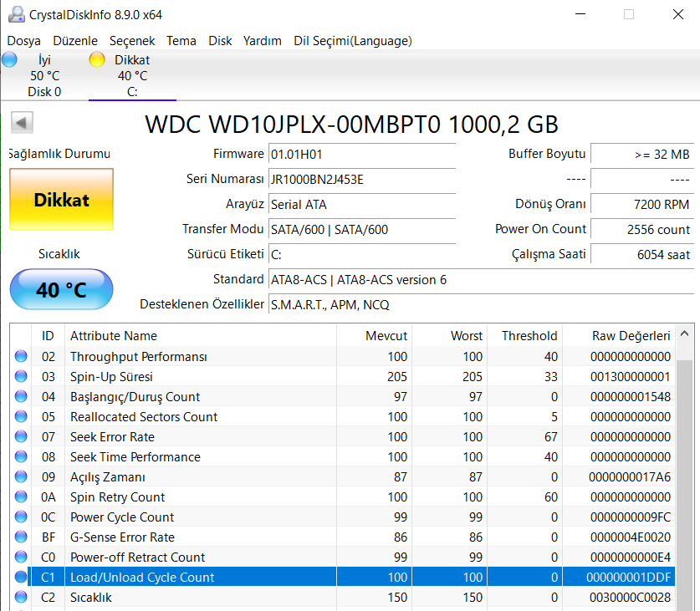The height and width of the screenshot is (611, 700).
Task: Click the previous disk arrow button
Action: [22, 124]
